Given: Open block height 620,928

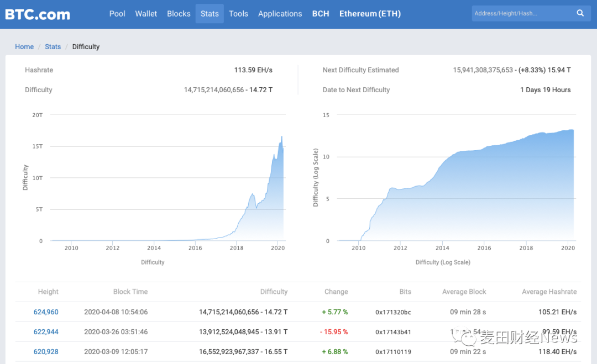Looking at the screenshot, I should coord(46,352).
